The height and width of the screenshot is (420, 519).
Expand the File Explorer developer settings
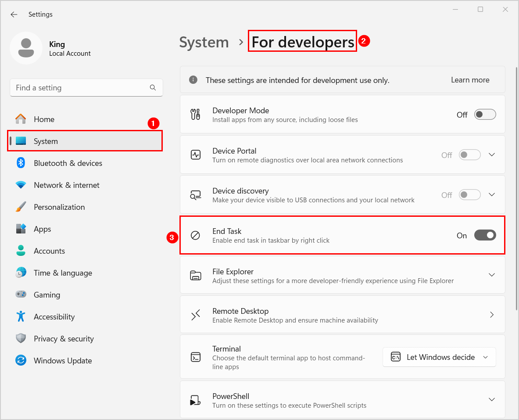pyautogui.click(x=492, y=275)
